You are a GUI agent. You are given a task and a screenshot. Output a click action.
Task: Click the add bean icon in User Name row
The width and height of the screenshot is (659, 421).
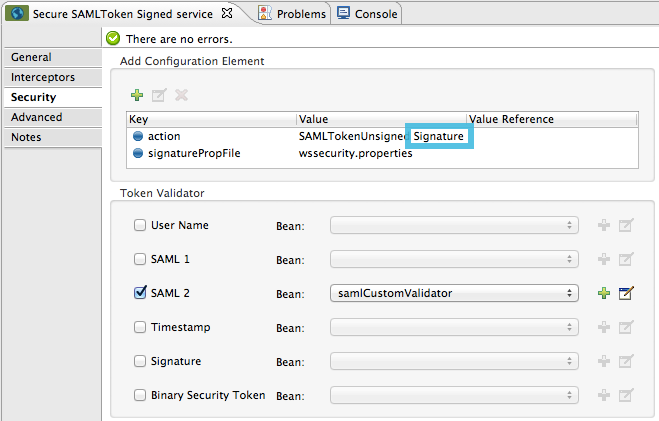[x=603, y=225]
